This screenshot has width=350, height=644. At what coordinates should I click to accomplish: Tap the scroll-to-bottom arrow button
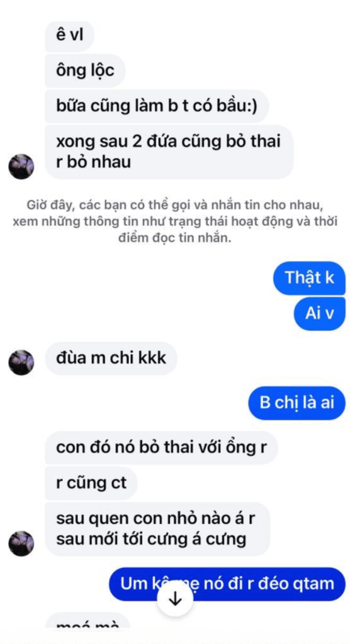(x=176, y=599)
